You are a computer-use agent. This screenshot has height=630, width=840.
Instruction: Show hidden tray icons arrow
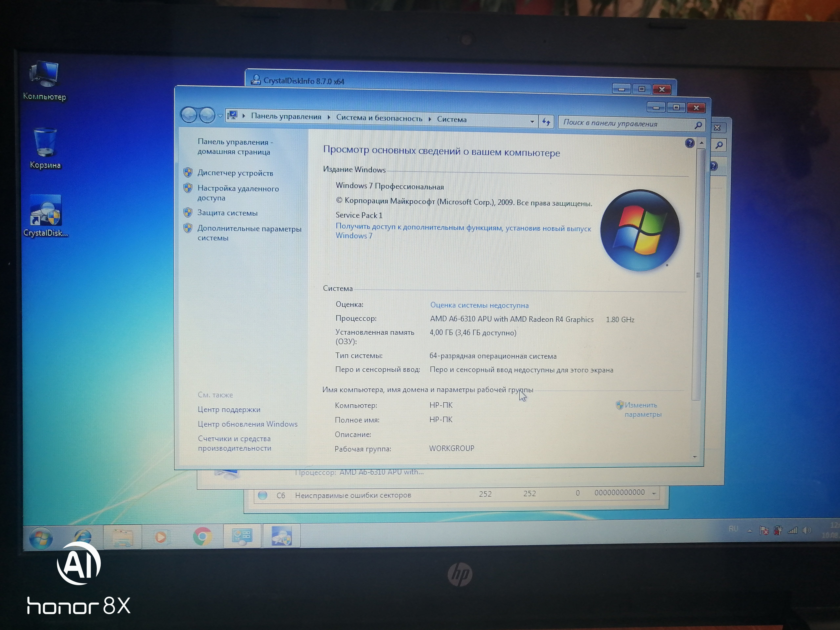pos(750,531)
